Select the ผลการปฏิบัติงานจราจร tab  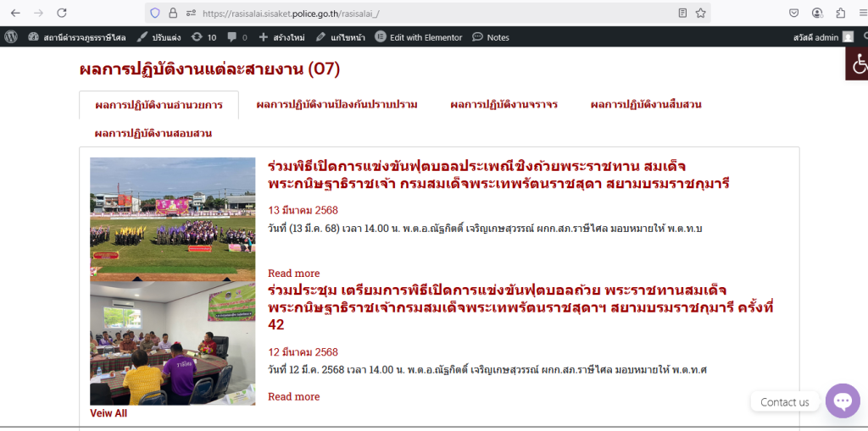tap(504, 104)
